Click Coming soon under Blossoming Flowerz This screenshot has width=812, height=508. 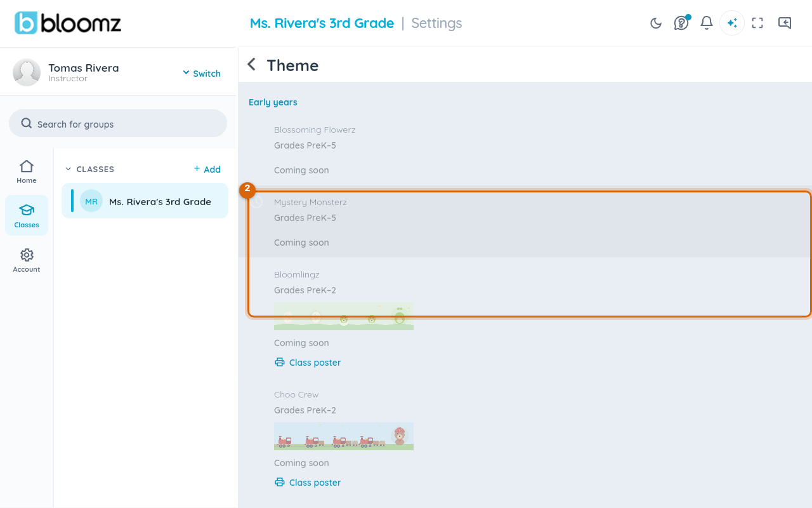[301, 170]
